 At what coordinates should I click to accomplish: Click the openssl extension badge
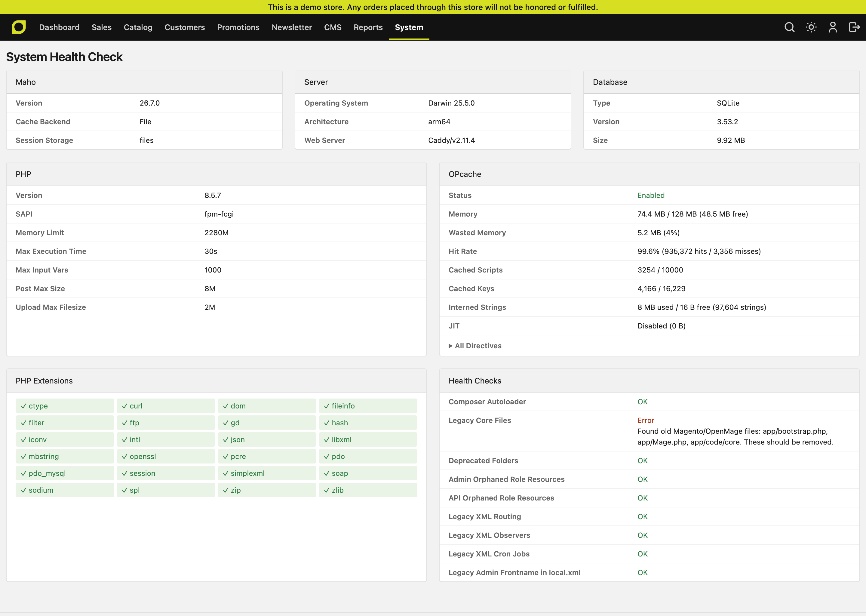pos(166,456)
